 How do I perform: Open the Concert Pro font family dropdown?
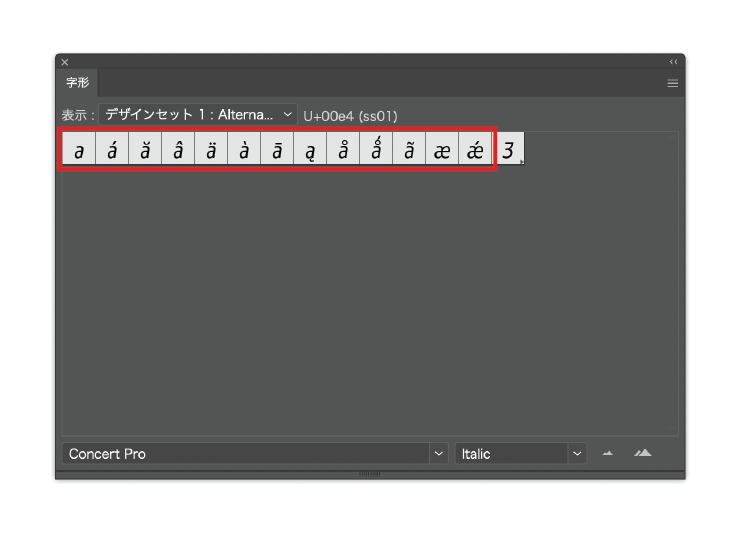[x=255, y=454]
